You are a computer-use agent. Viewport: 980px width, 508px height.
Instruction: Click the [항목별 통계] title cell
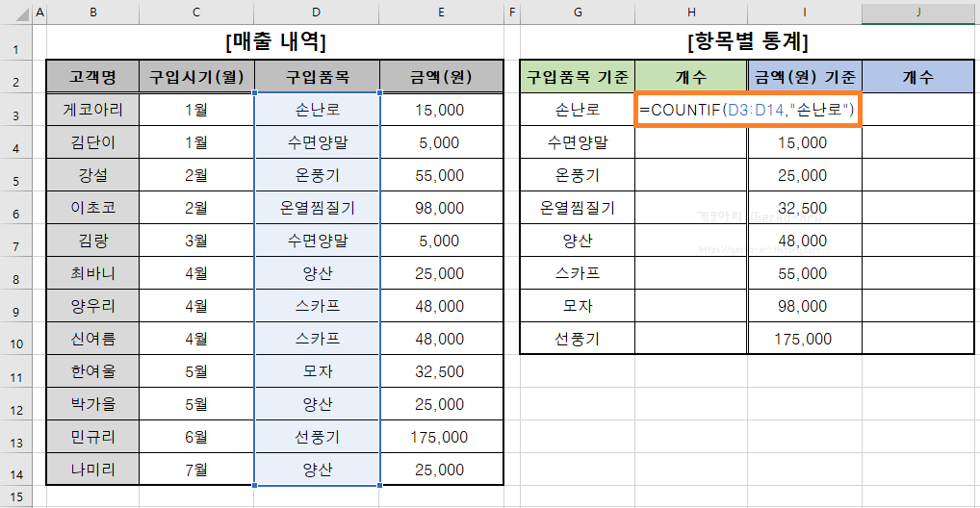click(747, 42)
